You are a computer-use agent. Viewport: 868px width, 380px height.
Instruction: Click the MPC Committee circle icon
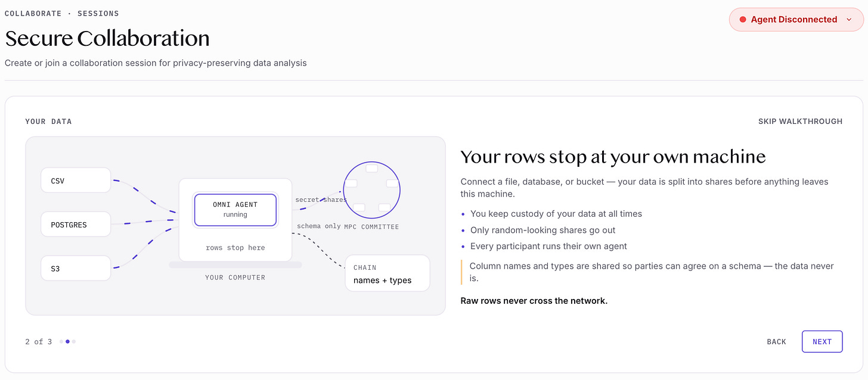tap(372, 191)
